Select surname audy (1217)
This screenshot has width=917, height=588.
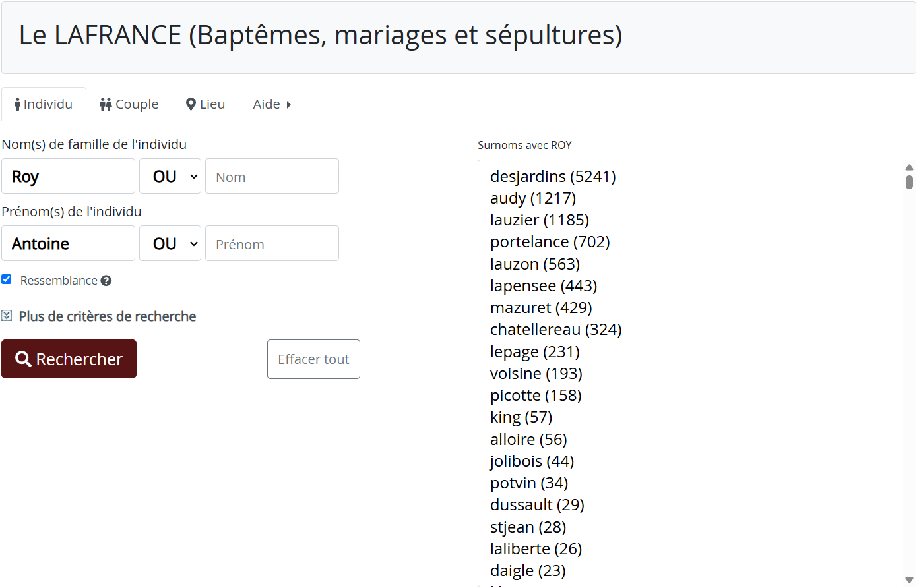click(533, 198)
